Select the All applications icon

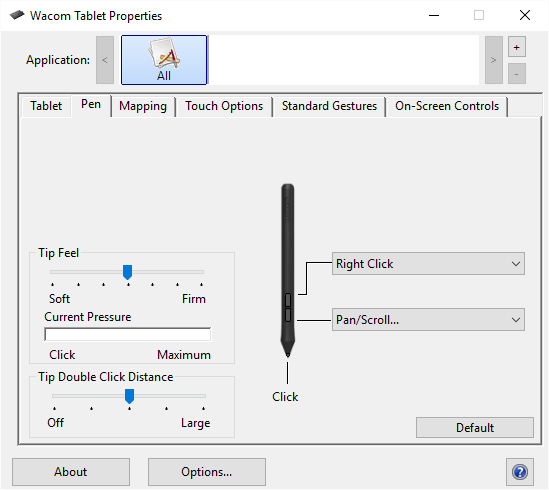[x=164, y=60]
